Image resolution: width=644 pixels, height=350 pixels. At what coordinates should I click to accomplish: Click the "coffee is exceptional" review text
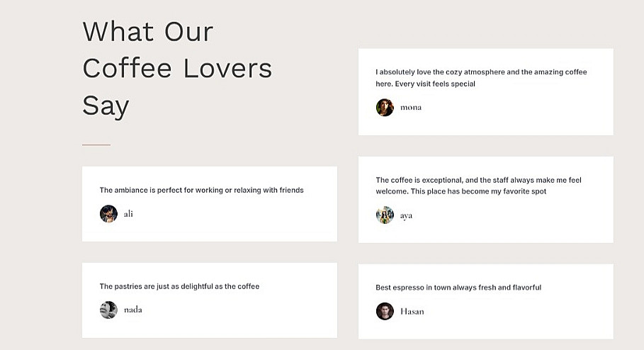(478, 186)
